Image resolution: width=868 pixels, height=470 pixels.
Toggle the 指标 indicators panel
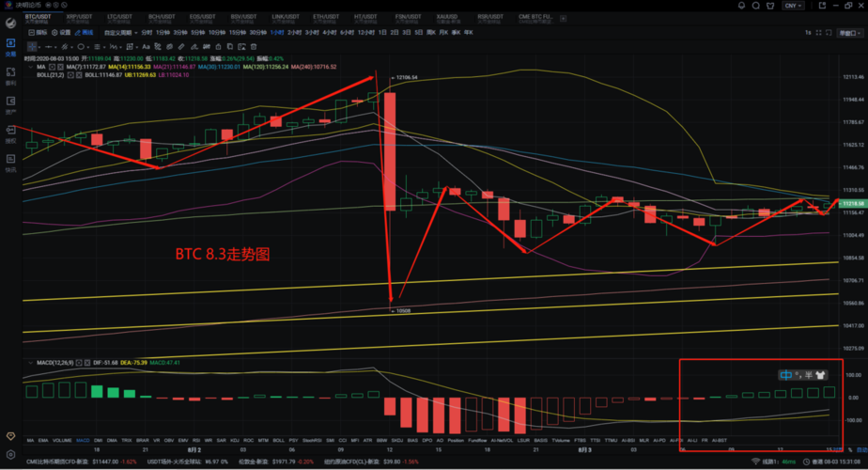[39, 32]
